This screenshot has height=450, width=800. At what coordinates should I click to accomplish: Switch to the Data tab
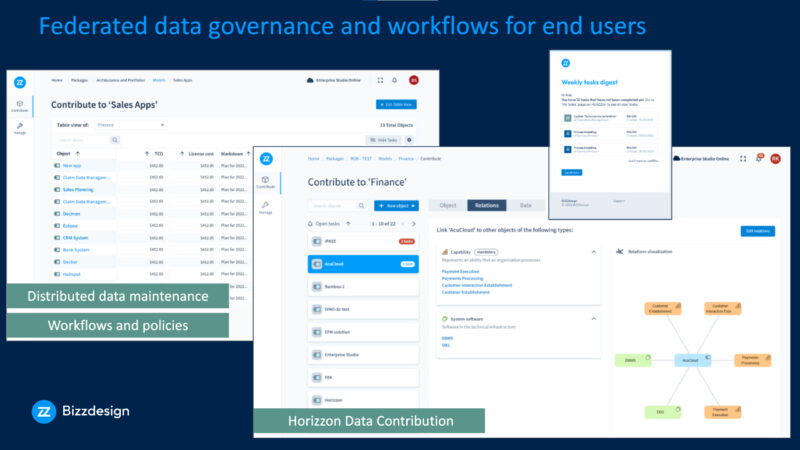pos(526,206)
